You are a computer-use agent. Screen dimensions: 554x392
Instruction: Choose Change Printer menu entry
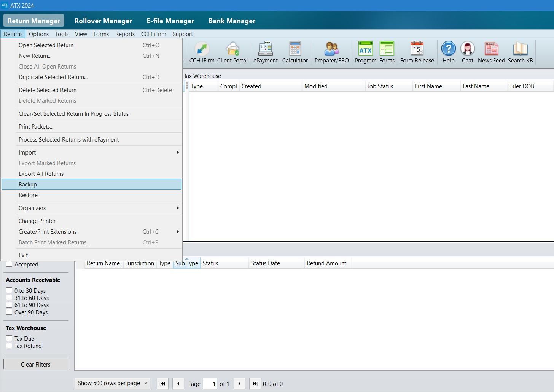coord(92,221)
